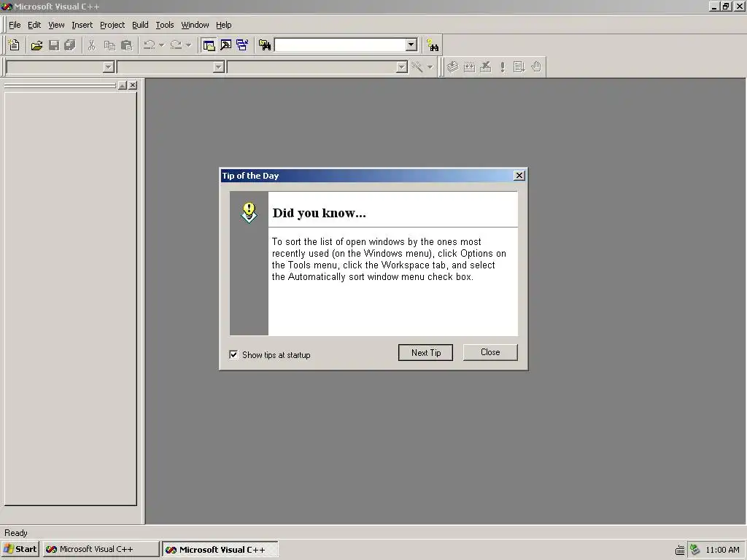Click the Redo arrow icon

(176, 45)
